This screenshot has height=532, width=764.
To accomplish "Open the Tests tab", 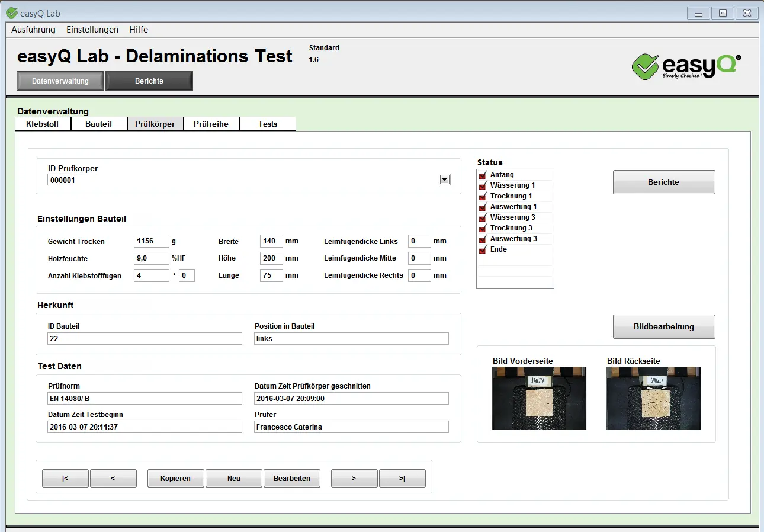I will tap(268, 124).
